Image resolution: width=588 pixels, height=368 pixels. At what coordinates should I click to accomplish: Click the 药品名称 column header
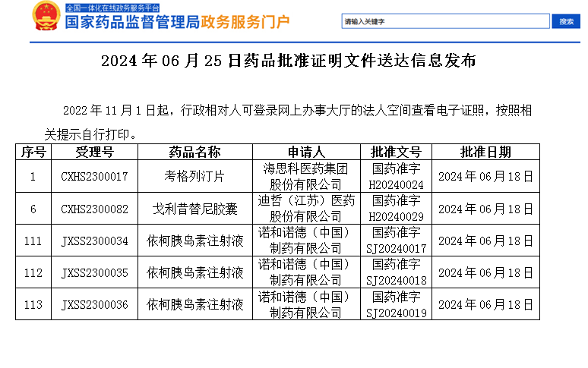tap(195, 152)
